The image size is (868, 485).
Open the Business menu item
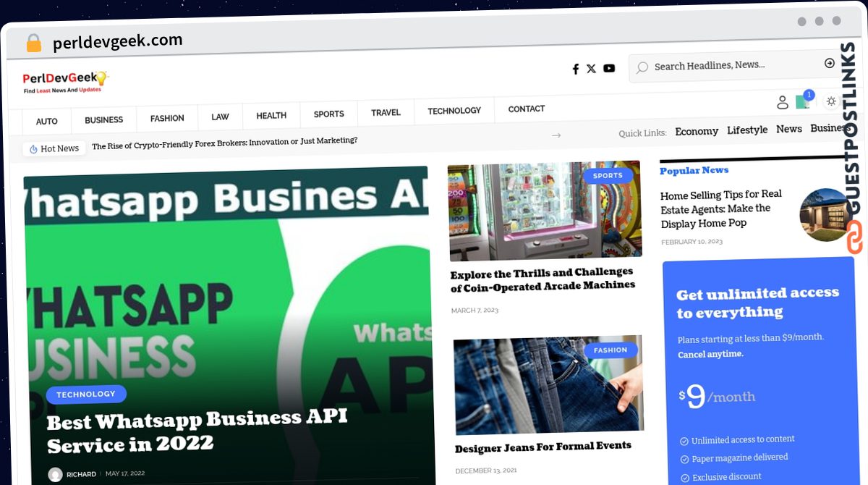(104, 120)
